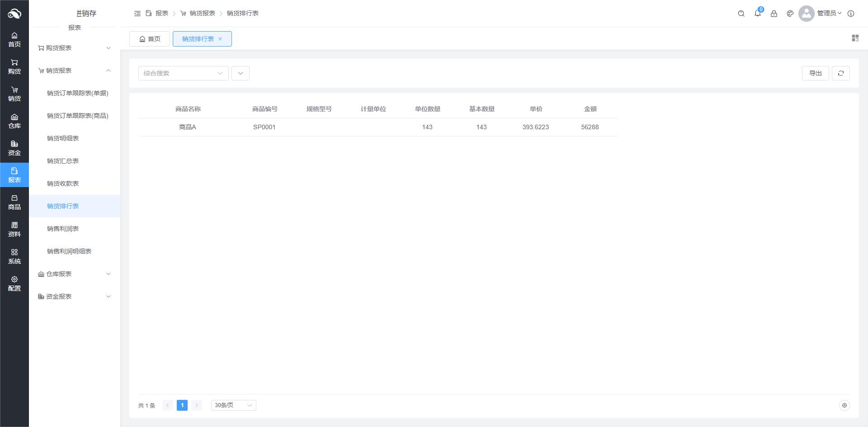Click the refresh button beside 导出
The width and height of the screenshot is (868, 427).
click(x=840, y=73)
